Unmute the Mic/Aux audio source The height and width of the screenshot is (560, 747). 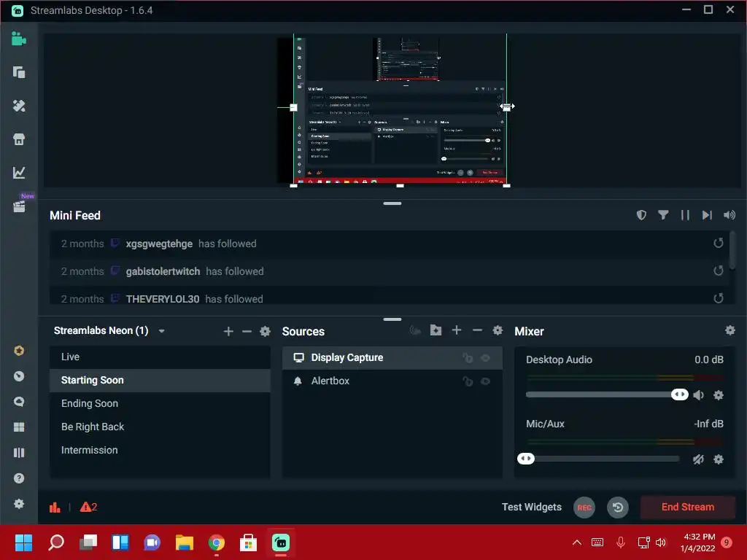coord(698,459)
